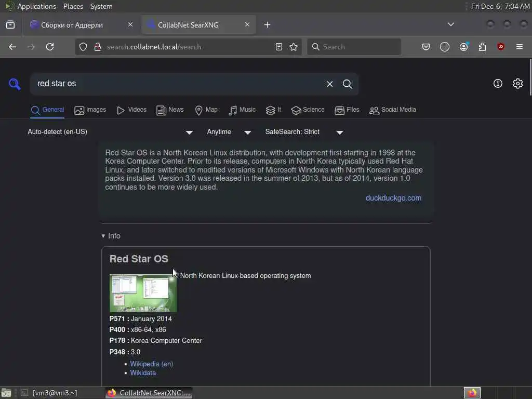Screen dimensions: 532x399
Task: Click the P348 : 3.0 row
Action: tap(125, 352)
